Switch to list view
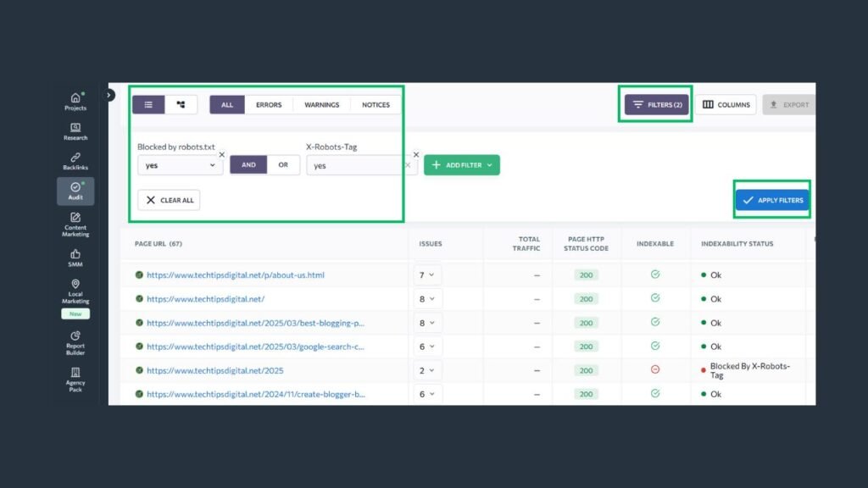 (148, 104)
